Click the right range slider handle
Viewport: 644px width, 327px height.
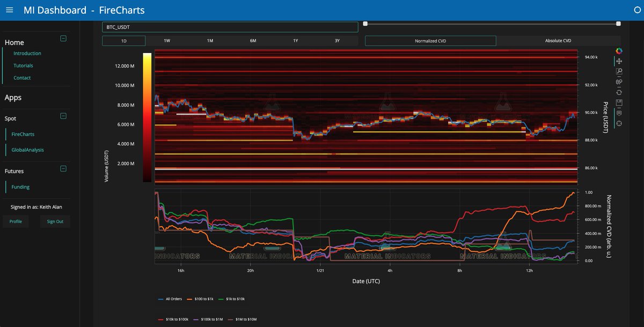(618, 24)
